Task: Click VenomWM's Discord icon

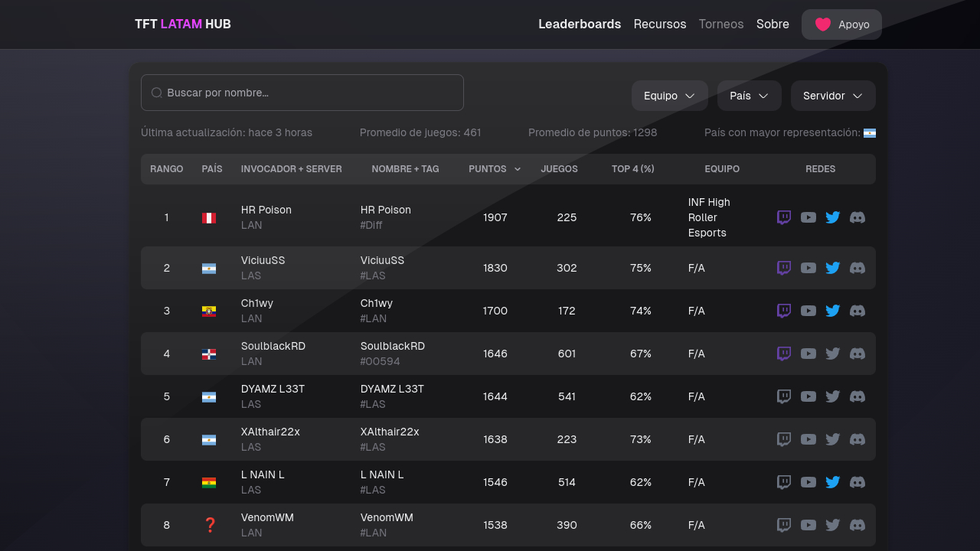Action: point(857,525)
